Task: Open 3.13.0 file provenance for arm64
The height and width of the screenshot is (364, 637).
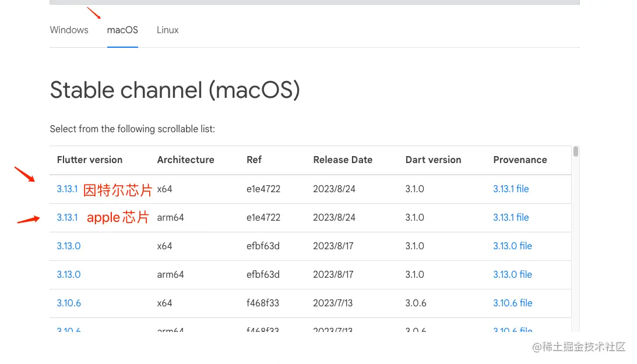Action: coord(512,274)
